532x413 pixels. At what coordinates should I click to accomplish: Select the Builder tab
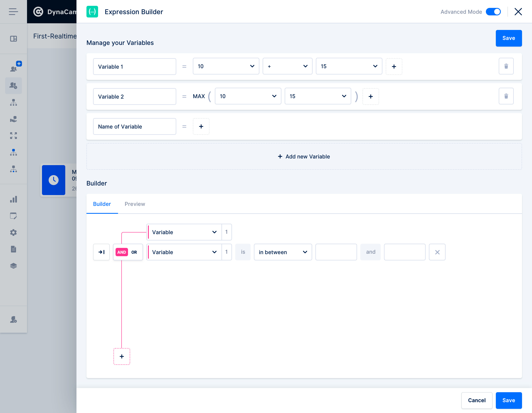click(102, 204)
